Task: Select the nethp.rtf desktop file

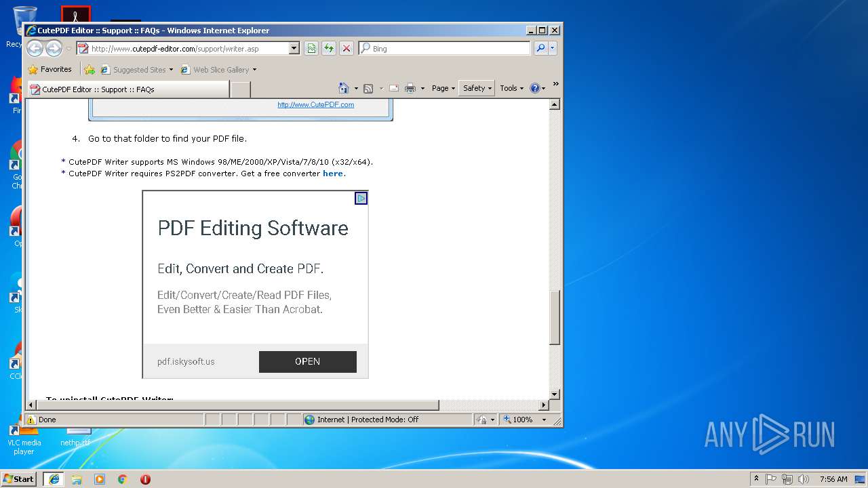Action: point(75,436)
